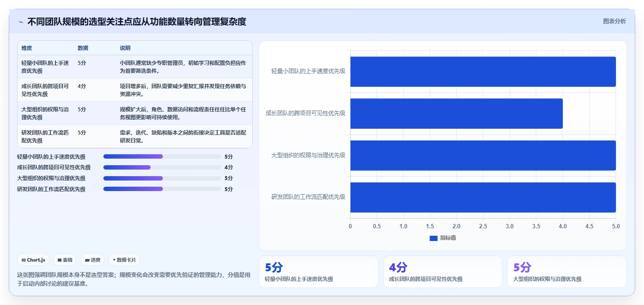644x305 pixels.
Task: Click table cell 大型组织的权限与治理优先级
Action: [45, 113]
